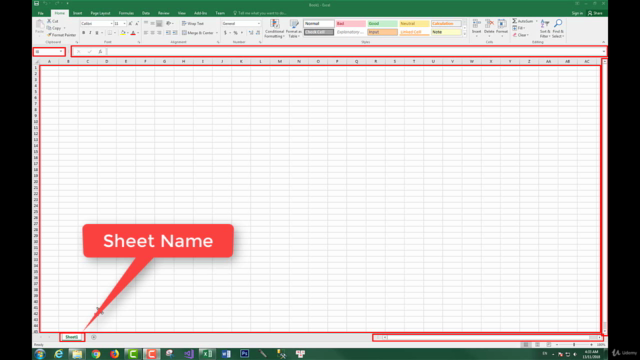Click the Windows Start button
The width and height of the screenshot is (640, 360).
point(40,353)
